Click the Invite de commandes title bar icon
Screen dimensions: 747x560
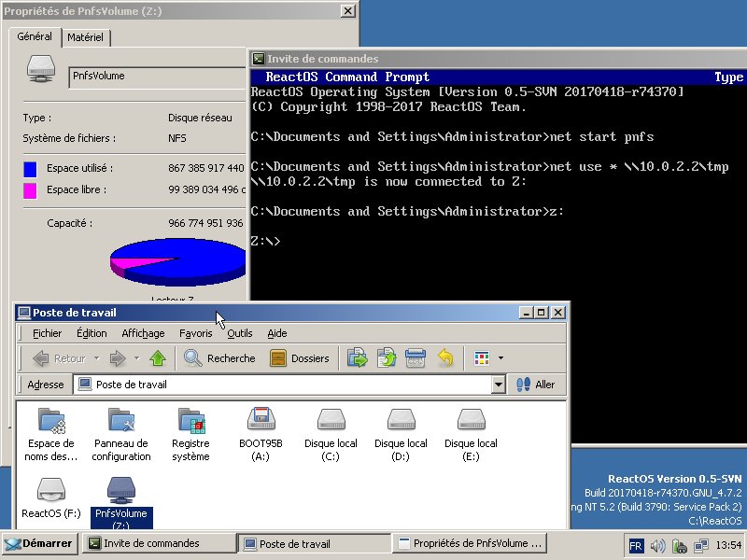click(259, 59)
